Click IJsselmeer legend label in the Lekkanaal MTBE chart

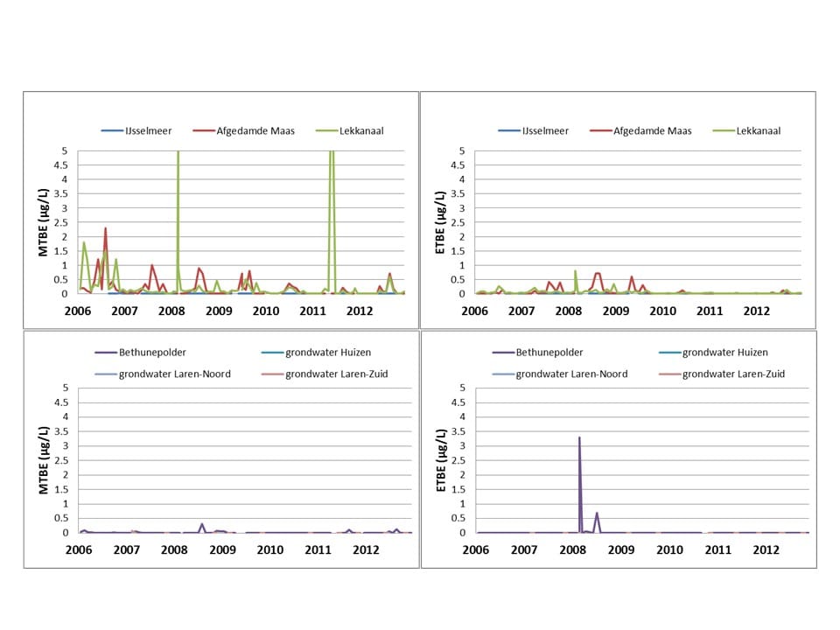[149, 130]
